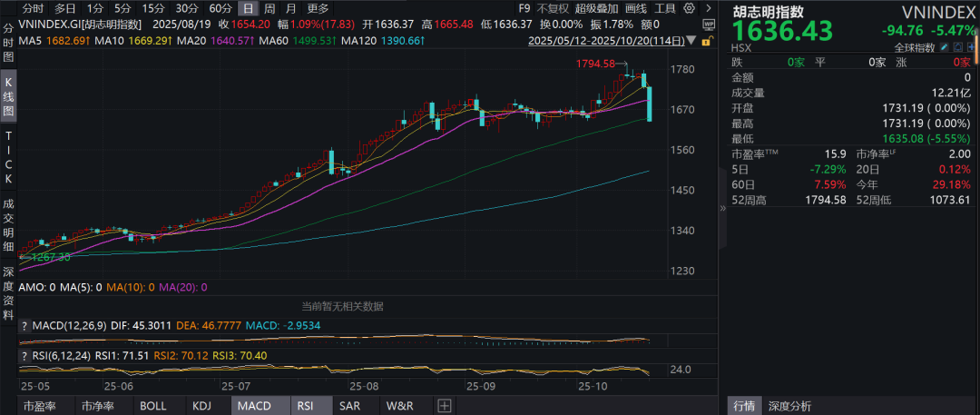Open the 不复权 adjustment dropdown
The width and height of the screenshot is (980, 415).
[x=553, y=8]
